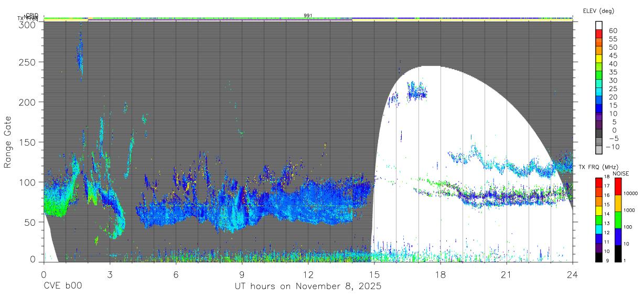Click the '24' tick on the UT hours axis

(573, 274)
